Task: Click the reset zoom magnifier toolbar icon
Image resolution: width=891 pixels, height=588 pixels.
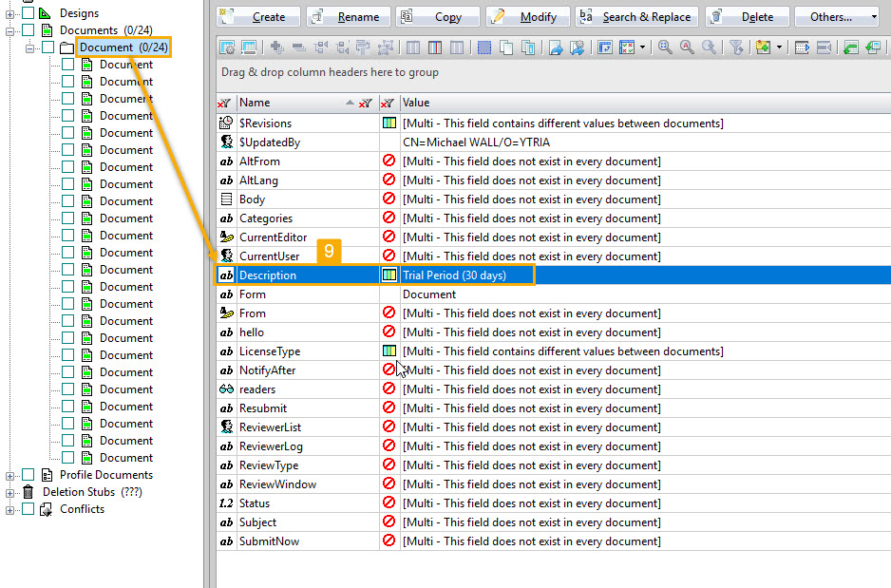Action: [x=709, y=47]
